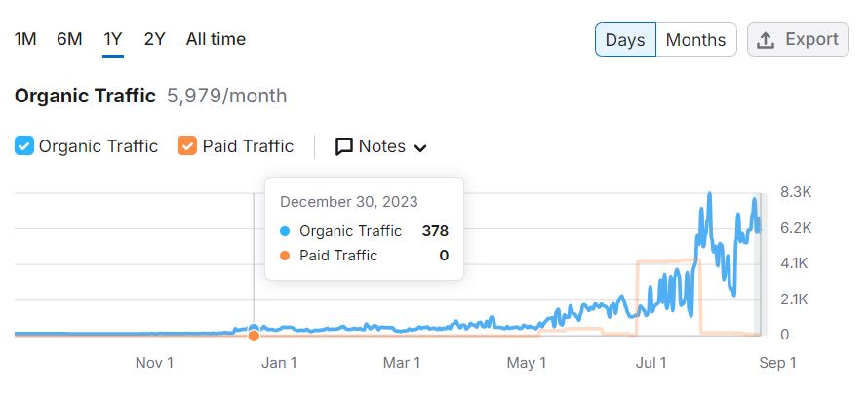Click the organic traffic peak near 8.3K
Screen dimensions: 868x399
[709, 195]
